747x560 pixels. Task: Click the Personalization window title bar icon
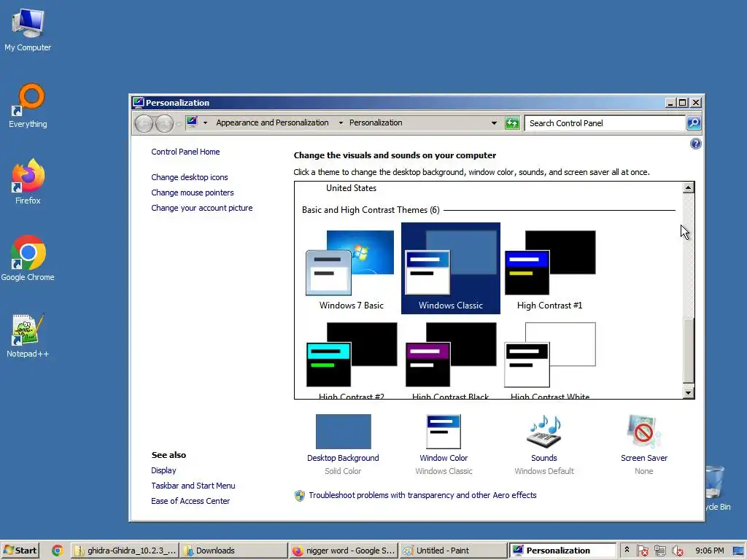[138, 102]
